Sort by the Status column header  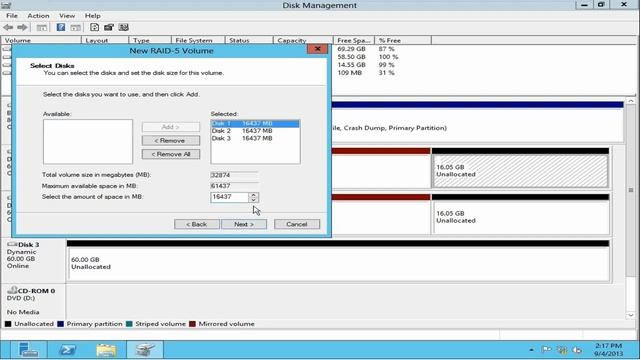point(249,40)
